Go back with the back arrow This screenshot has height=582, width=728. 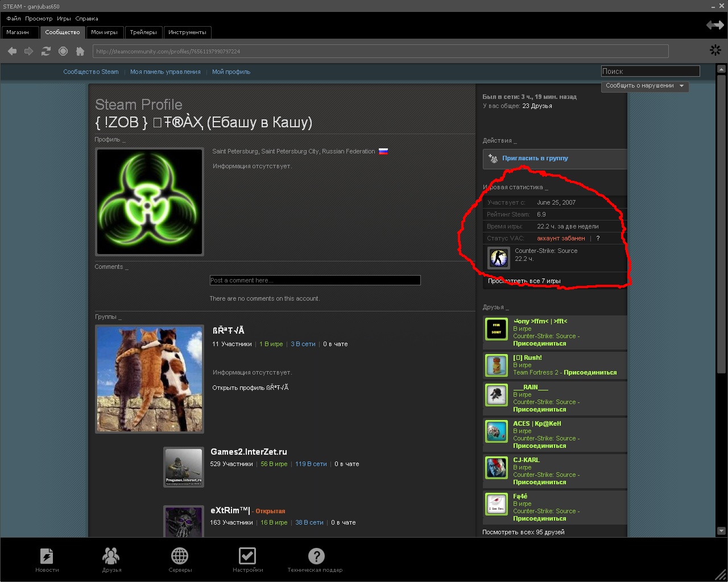(12, 51)
